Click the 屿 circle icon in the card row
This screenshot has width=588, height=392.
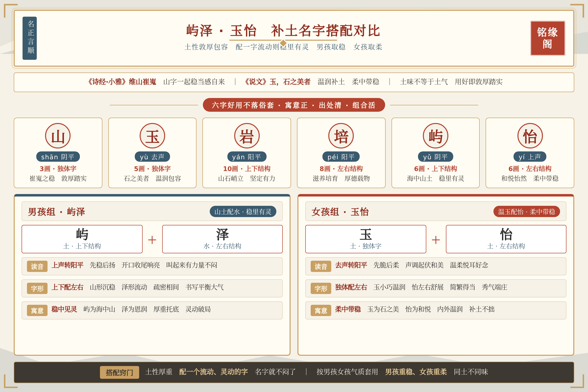pyautogui.click(x=436, y=136)
